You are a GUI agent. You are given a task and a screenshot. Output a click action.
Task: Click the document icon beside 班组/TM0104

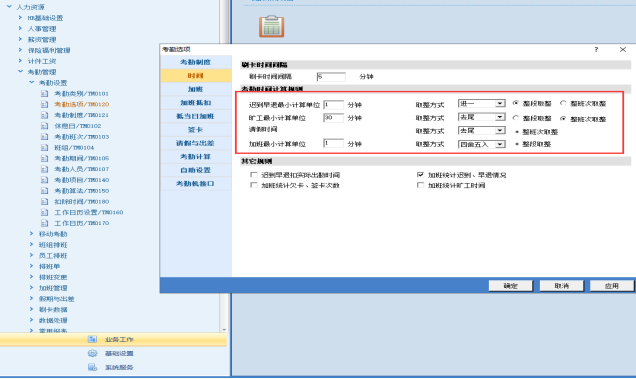tap(45, 148)
